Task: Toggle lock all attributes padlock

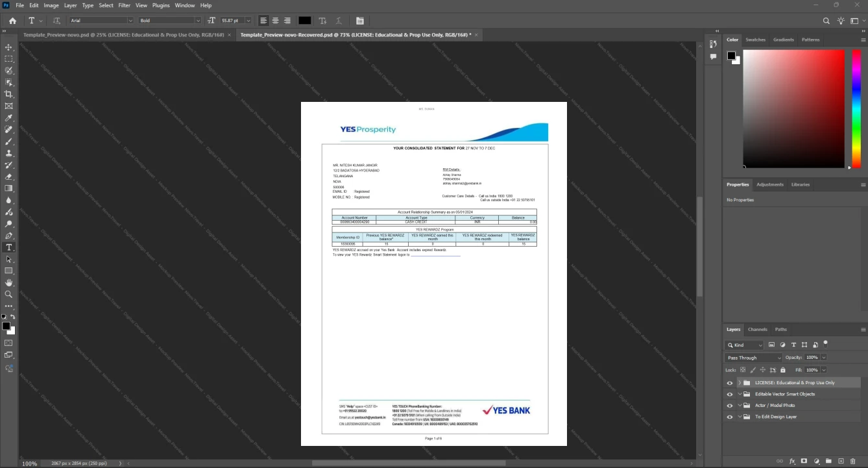Action: tap(783, 370)
